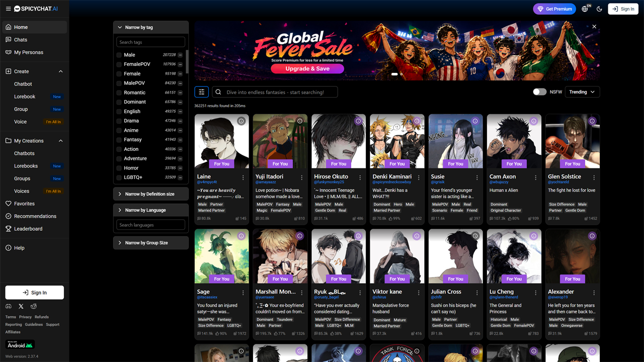Open the Hirose Okuto card thumbnail
644x362 pixels.
tap(339, 141)
